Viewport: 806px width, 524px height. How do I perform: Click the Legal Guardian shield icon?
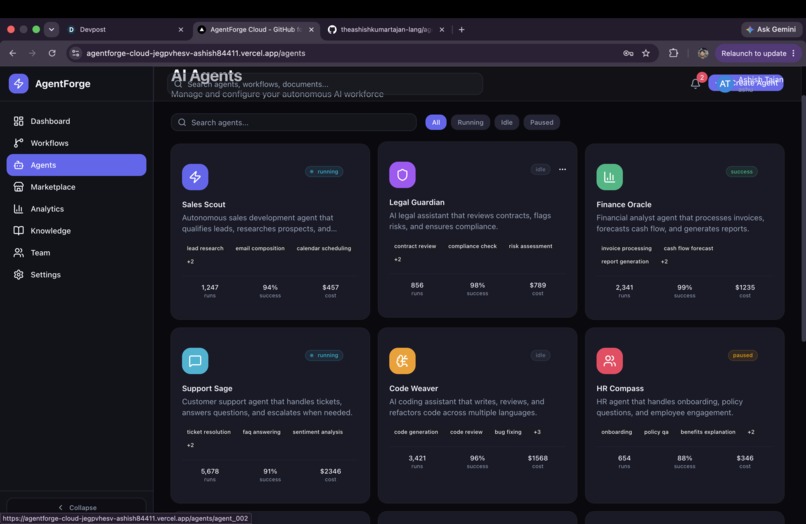click(402, 175)
